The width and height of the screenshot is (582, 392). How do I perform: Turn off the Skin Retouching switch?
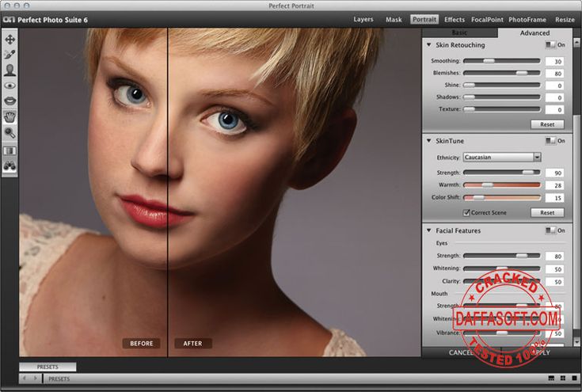pos(550,45)
